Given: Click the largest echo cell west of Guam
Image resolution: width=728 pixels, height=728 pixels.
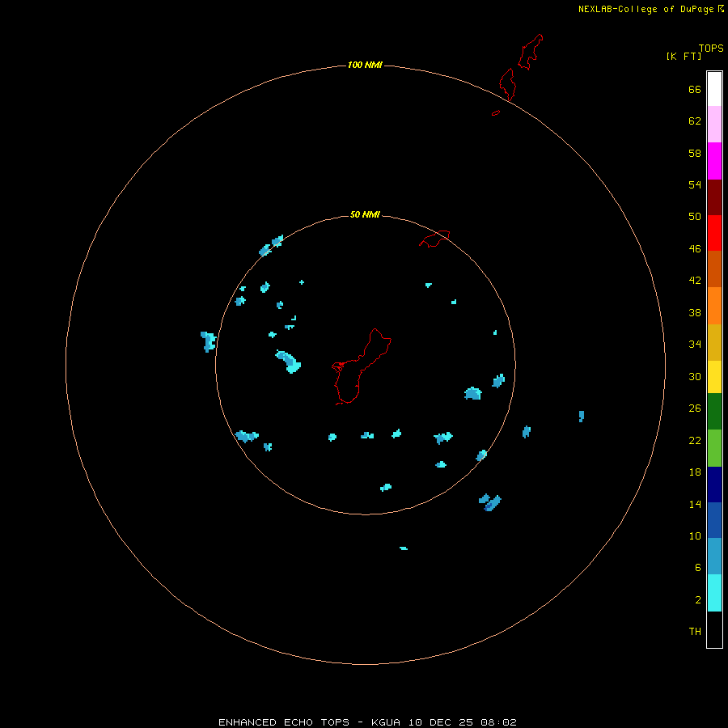Looking at the screenshot, I should tap(288, 362).
